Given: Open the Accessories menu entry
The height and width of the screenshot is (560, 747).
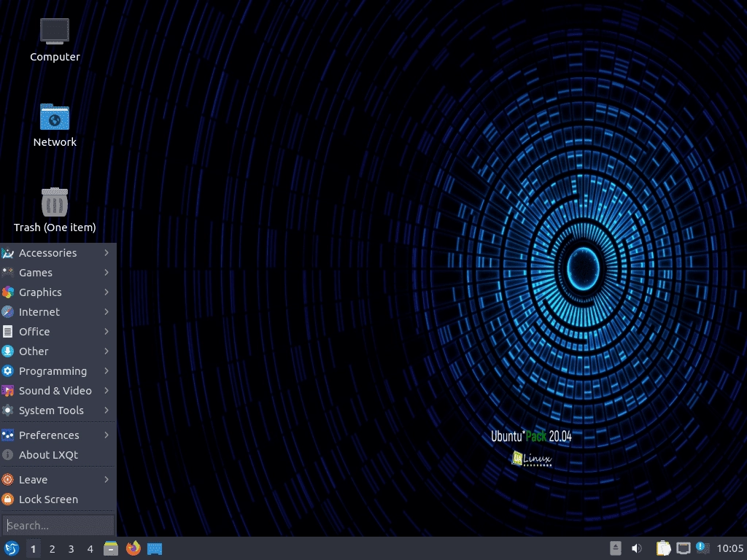Looking at the screenshot, I should click(58, 253).
